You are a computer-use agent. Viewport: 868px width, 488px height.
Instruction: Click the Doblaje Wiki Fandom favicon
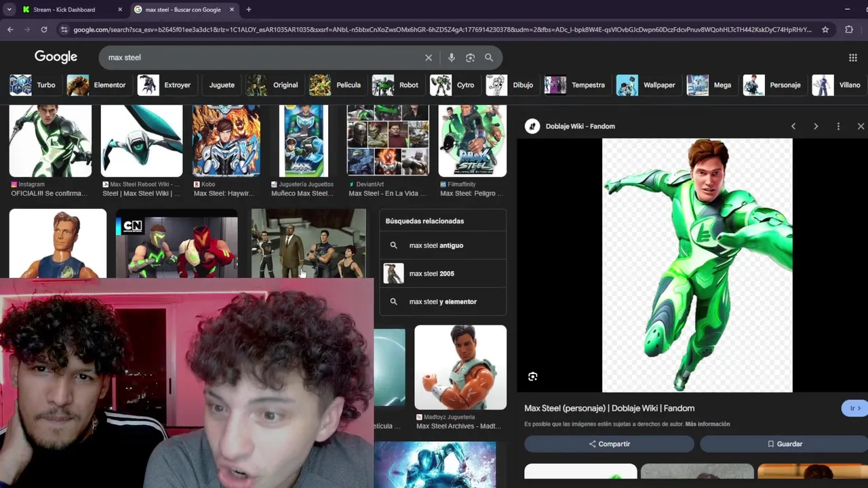(x=532, y=126)
